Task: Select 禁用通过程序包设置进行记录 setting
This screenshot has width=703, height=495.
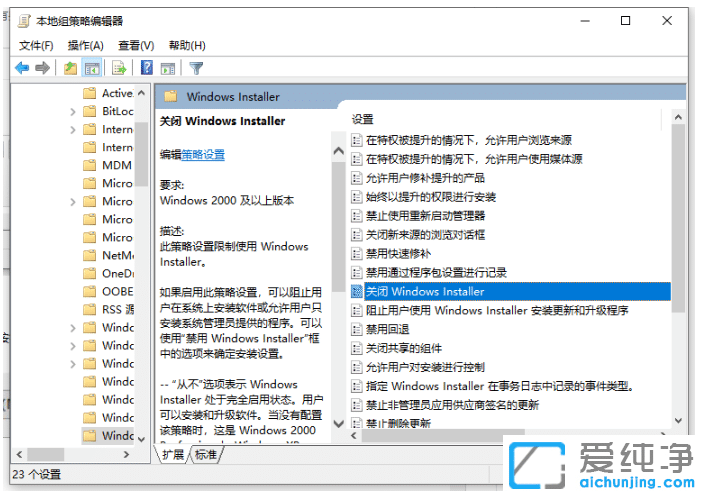Action: tap(436, 273)
